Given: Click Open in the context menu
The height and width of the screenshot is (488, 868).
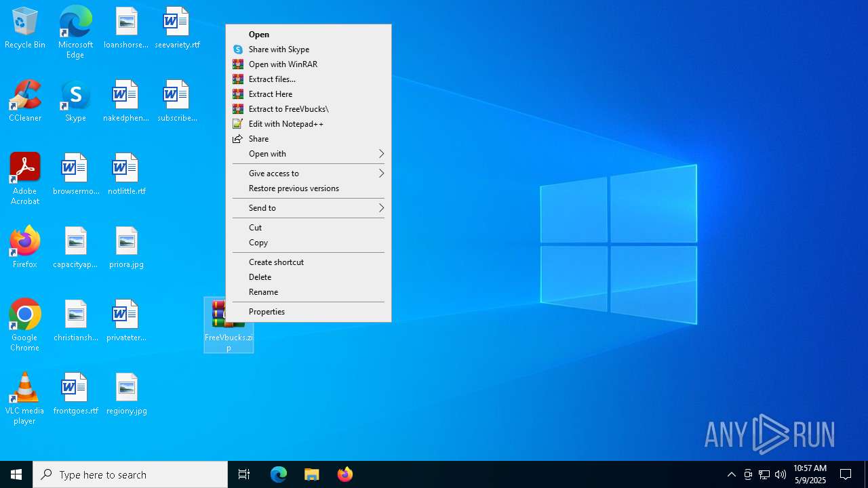Looking at the screenshot, I should click(x=309, y=35).
